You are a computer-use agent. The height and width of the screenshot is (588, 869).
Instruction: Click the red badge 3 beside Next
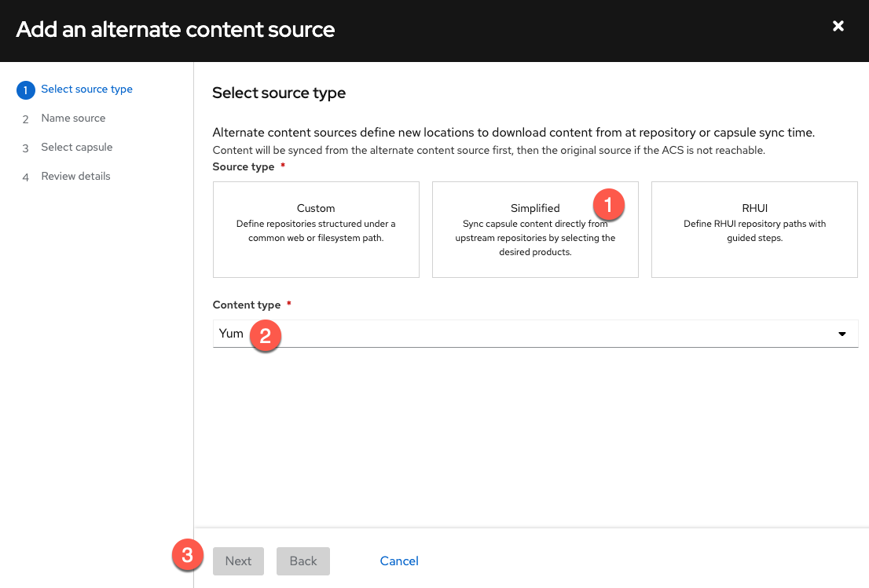tap(187, 556)
